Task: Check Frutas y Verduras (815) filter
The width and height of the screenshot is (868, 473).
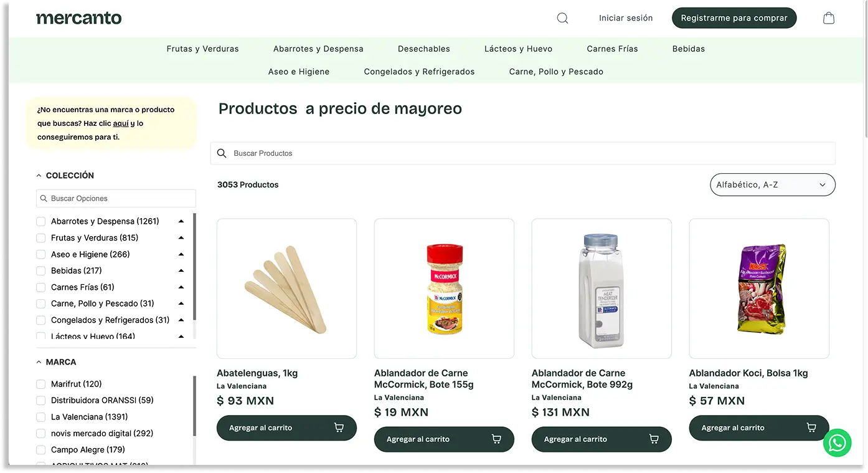Action: click(x=41, y=237)
